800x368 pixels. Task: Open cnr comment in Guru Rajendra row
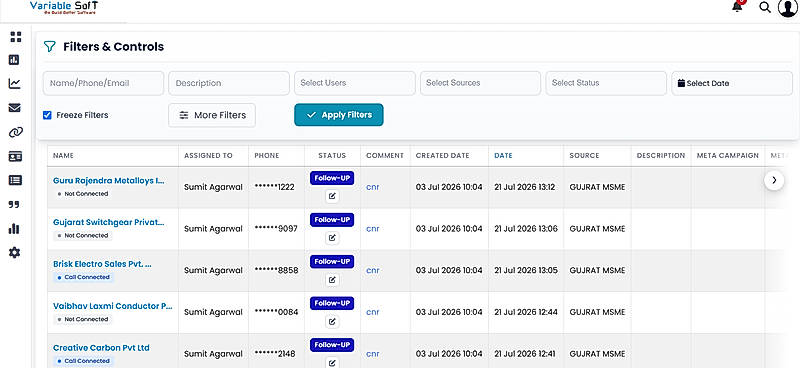372,187
